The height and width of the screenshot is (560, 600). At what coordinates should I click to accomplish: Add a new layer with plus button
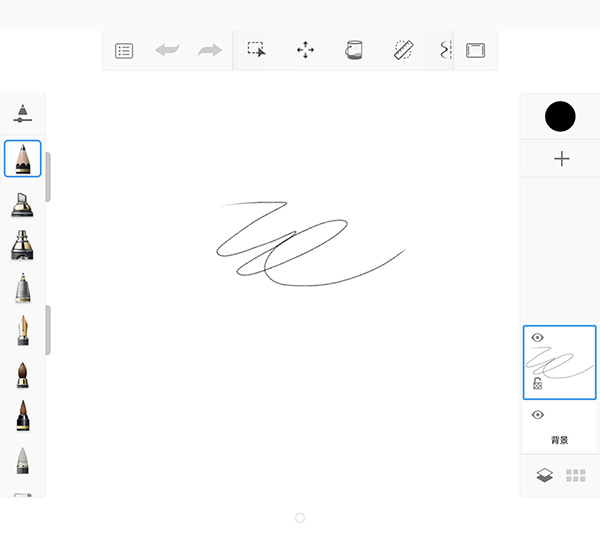(x=561, y=159)
